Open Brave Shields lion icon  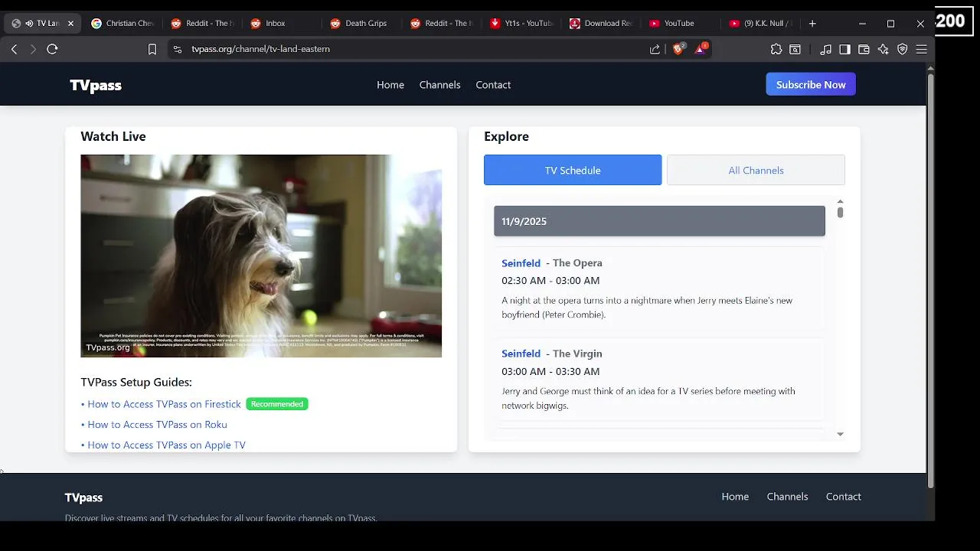click(x=678, y=49)
